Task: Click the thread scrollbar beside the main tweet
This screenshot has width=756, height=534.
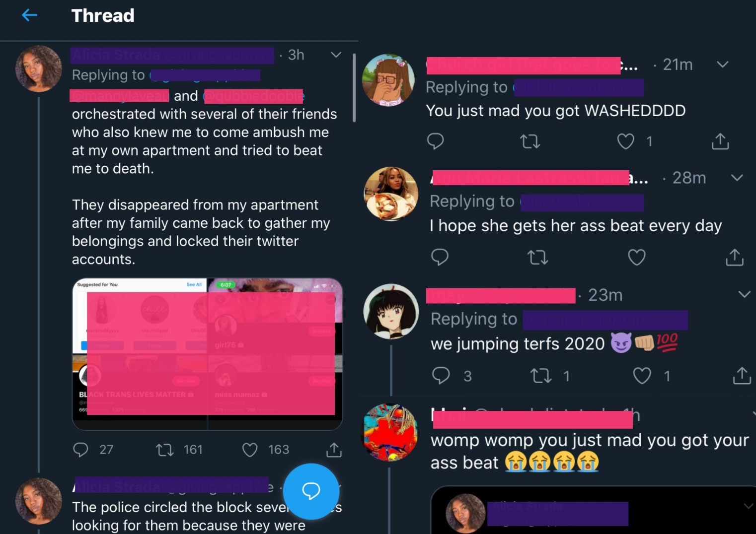Action: (x=354, y=88)
